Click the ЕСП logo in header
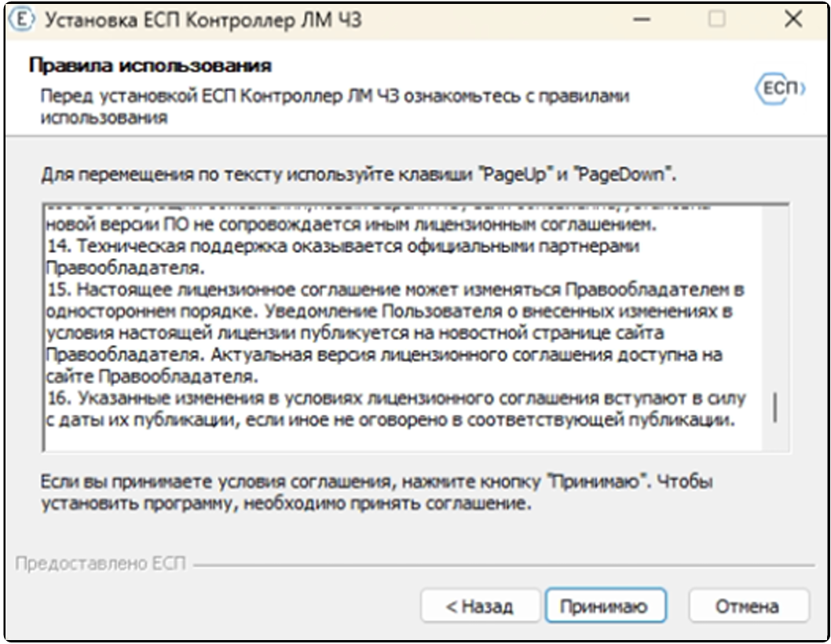 pyautogui.click(x=780, y=89)
